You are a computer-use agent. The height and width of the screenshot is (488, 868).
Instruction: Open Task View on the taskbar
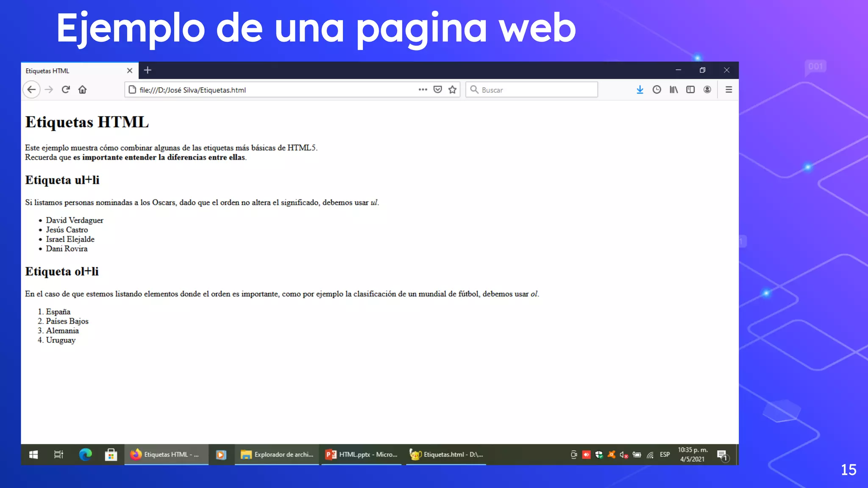(58, 455)
